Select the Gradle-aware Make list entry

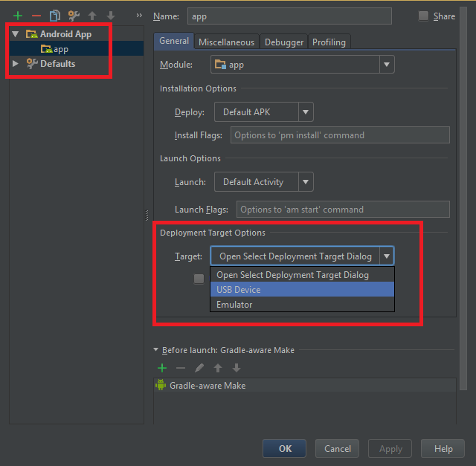(305, 385)
